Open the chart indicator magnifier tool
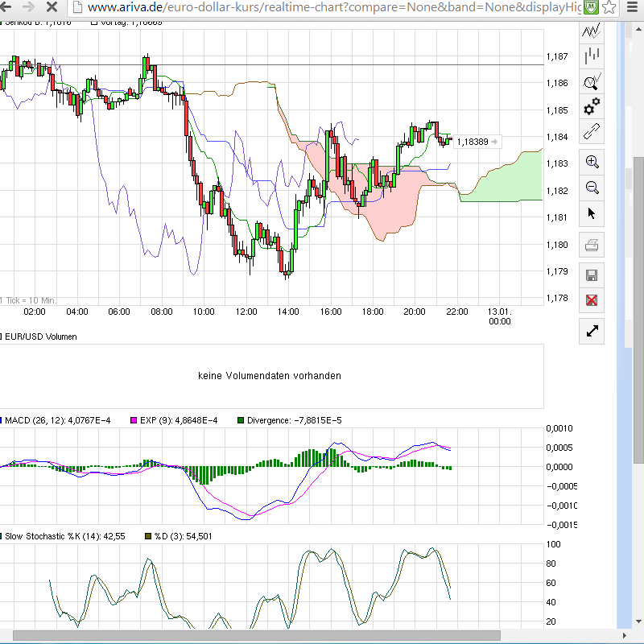The height and width of the screenshot is (644, 644). tap(592, 80)
